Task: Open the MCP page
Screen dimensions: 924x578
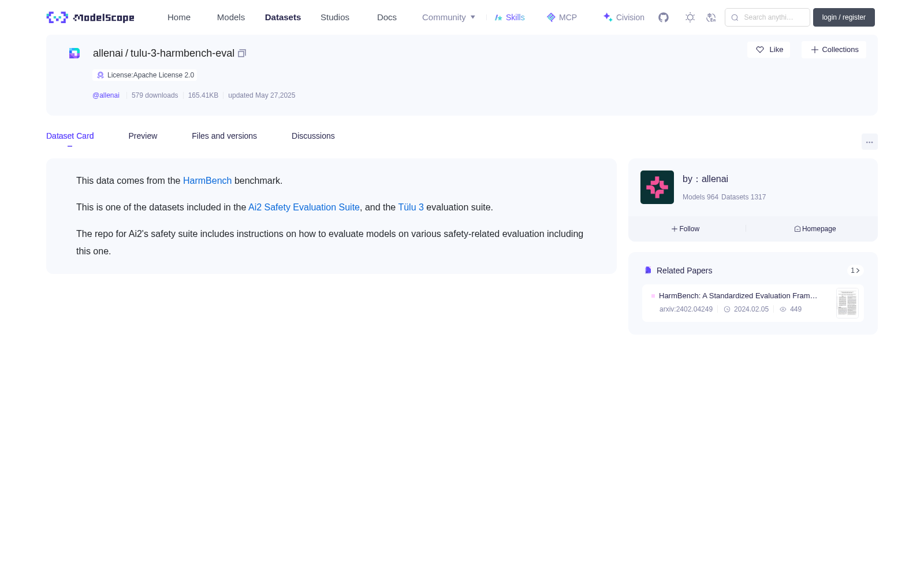Action: click(x=562, y=17)
